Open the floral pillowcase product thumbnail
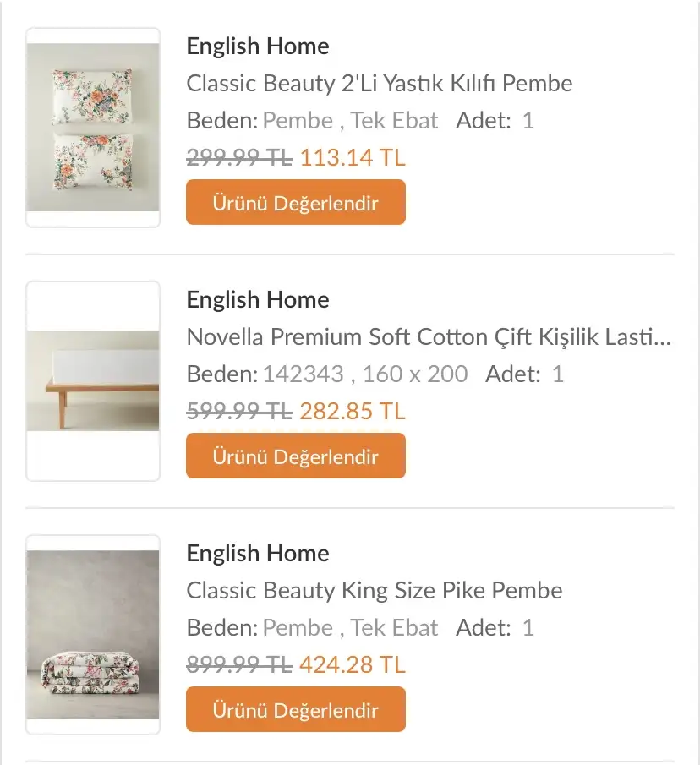700x765 pixels. point(93,128)
